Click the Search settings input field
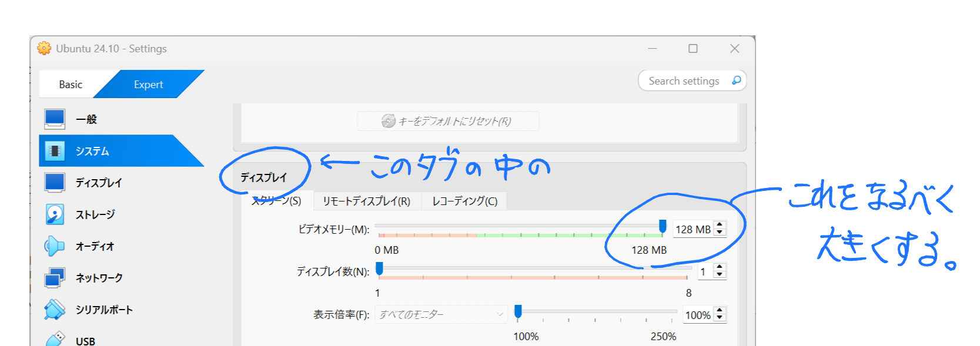Image resolution: width=980 pixels, height=346 pixels. pyautogui.click(x=684, y=81)
